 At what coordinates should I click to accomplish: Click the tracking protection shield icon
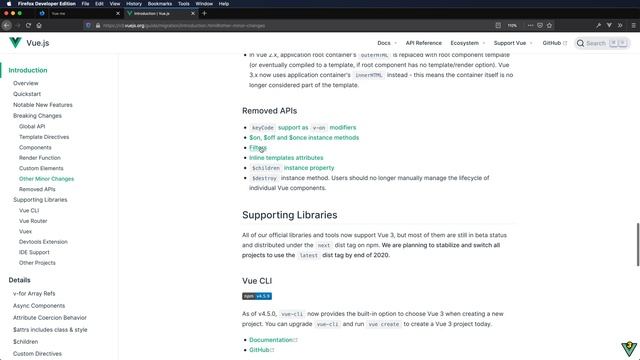[x=88, y=25]
